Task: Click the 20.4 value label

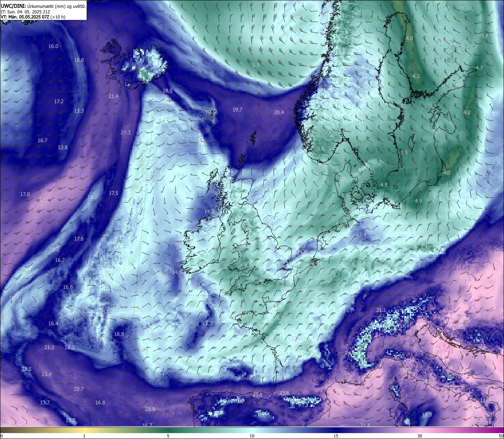Action: click(279, 112)
